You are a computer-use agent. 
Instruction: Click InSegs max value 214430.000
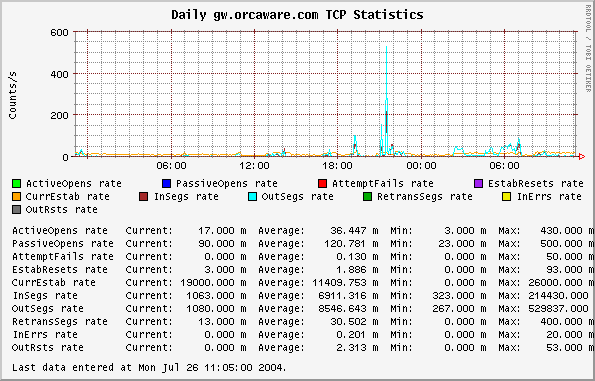558,296
